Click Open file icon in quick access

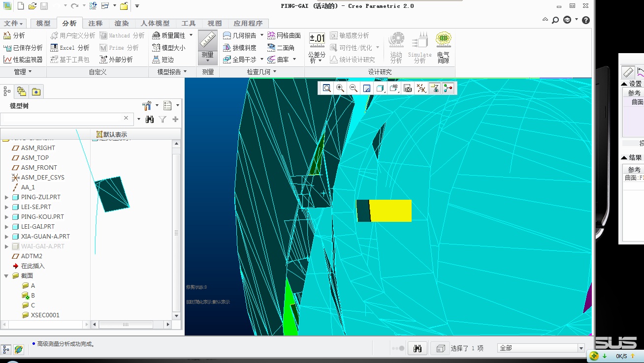32,6
